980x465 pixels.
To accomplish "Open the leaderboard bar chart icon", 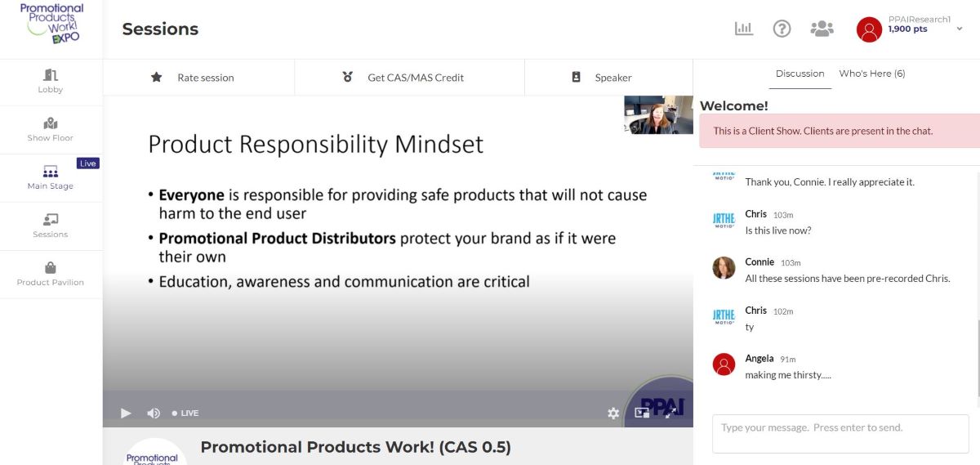I will [743, 29].
